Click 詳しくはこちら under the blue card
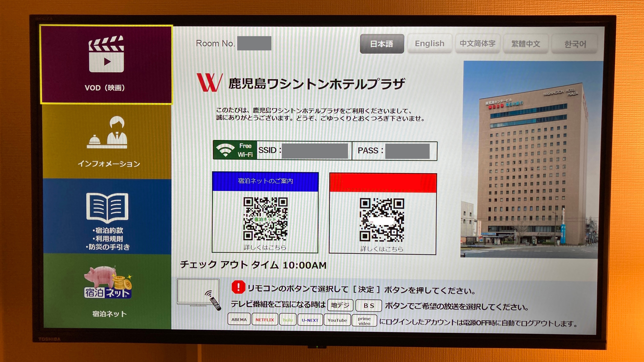Viewport: 644px width, 362px height. 265,247
